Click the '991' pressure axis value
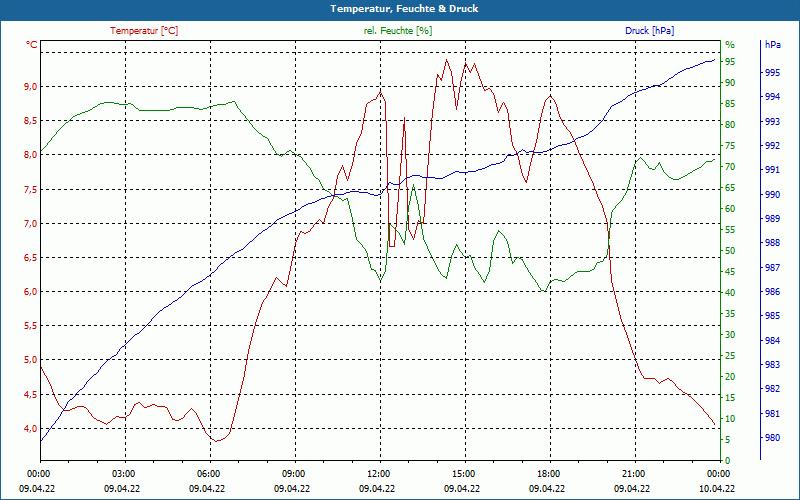800x500 pixels. tap(772, 170)
